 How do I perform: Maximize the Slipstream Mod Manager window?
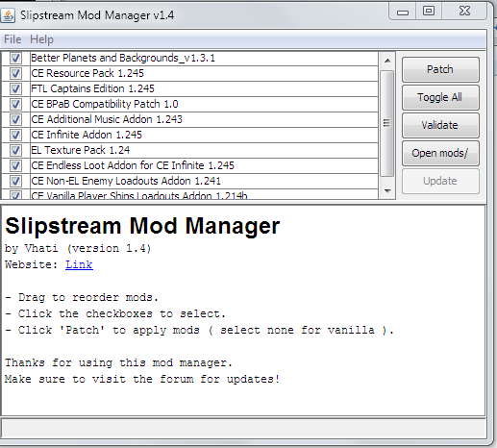click(x=429, y=12)
